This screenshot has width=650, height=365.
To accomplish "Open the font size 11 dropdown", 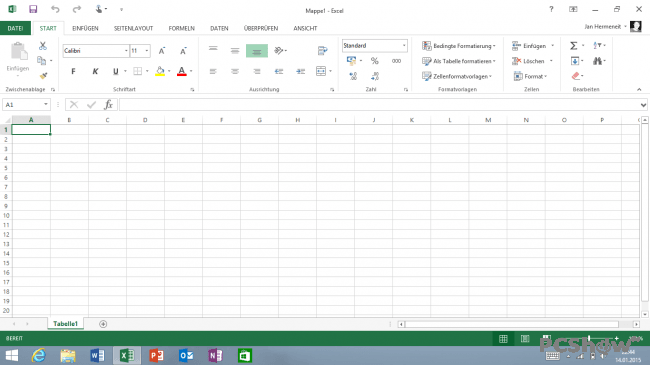I will 147,51.
